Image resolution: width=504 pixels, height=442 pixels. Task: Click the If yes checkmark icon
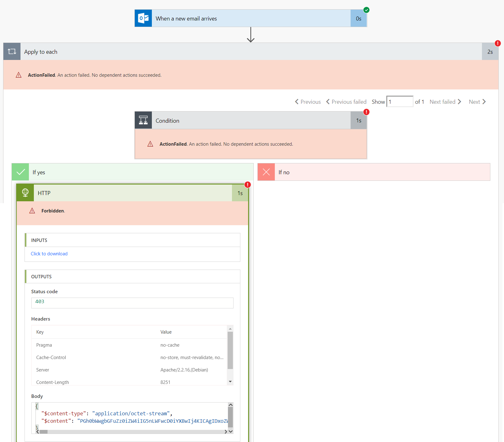click(x=20, y=172)
